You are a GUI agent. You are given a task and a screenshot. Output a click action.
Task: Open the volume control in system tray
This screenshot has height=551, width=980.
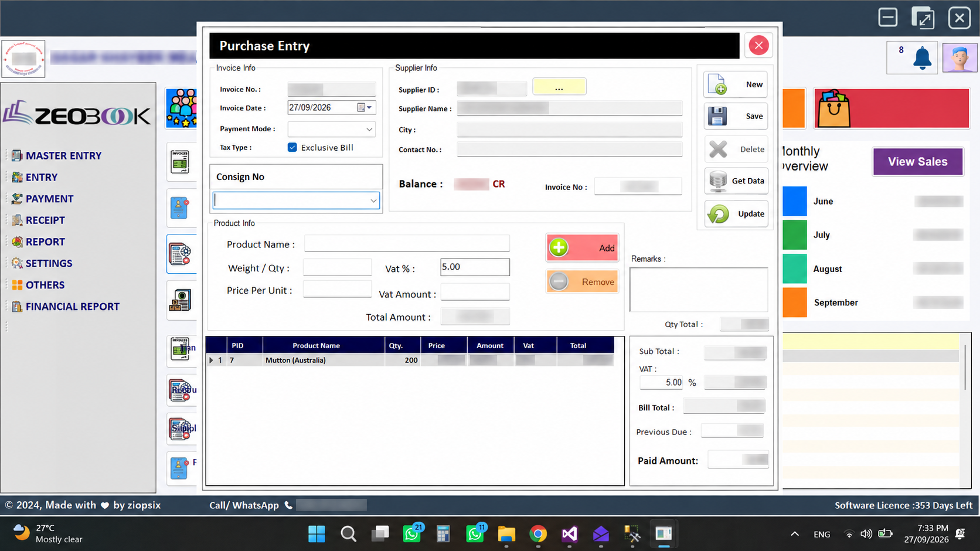coord(866,534)
